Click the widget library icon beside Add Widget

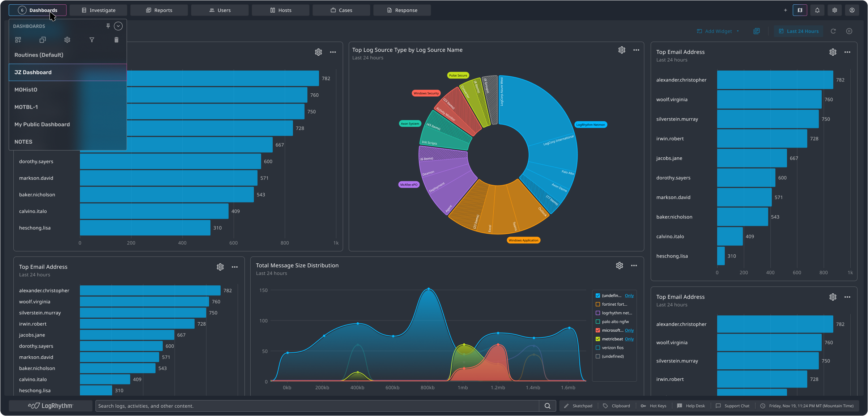(x=757, y=31)
